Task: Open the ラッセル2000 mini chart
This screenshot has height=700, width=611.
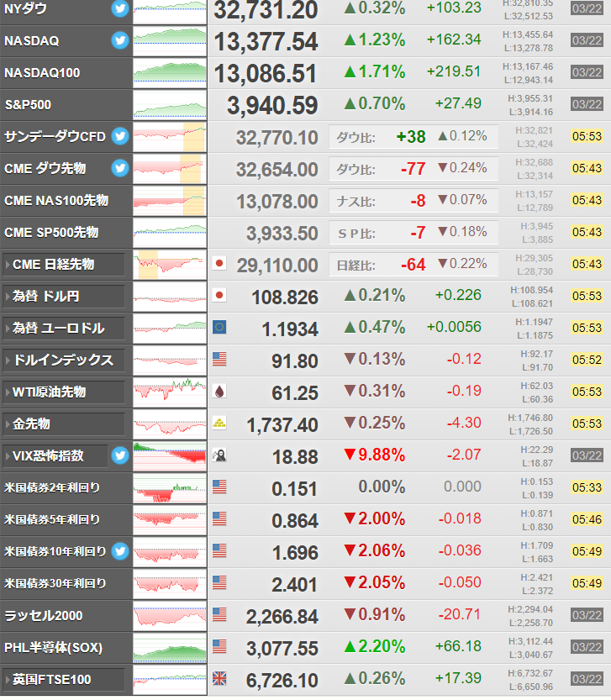Action: pyautogui.click(x=170, y=616)
